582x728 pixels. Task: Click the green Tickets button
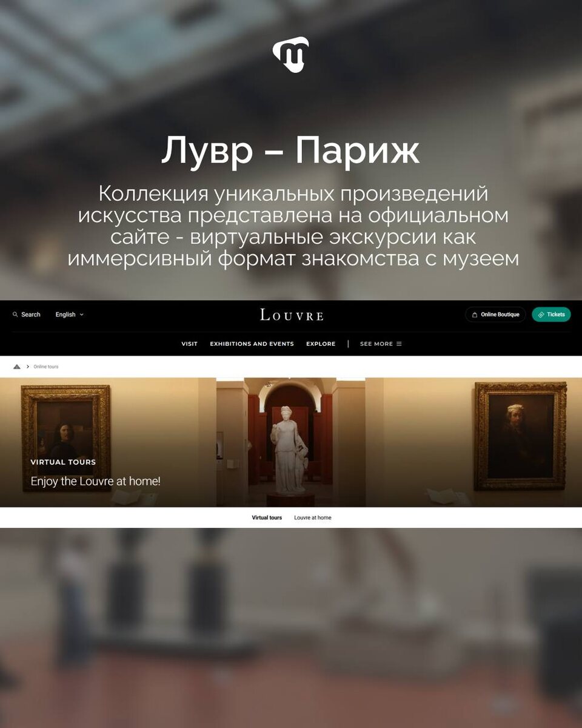[x=551, y=314]
